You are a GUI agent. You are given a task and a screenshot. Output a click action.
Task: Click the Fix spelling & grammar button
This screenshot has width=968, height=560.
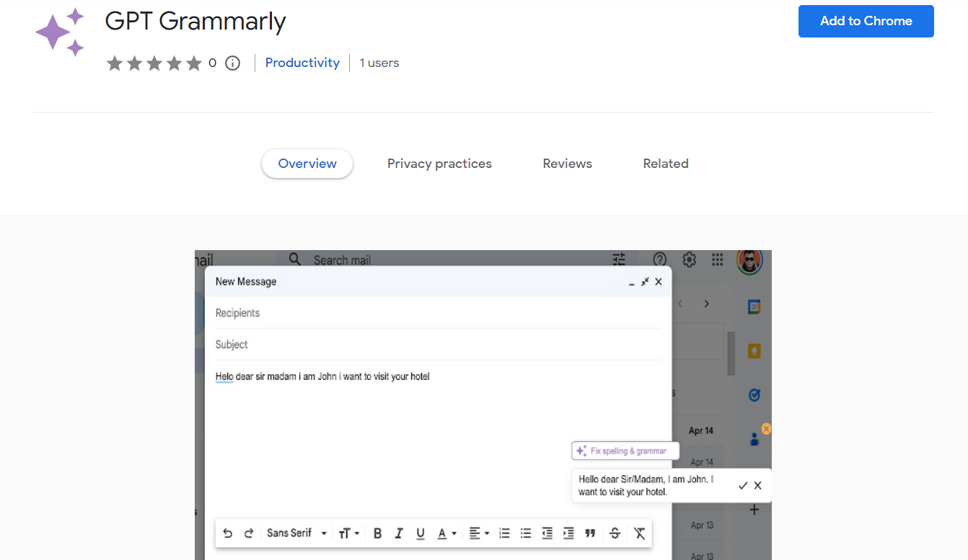[x=625, y=451]
